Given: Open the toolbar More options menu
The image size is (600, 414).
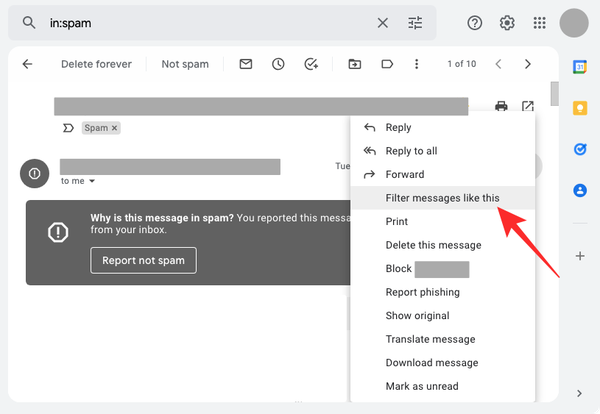Looking at the screenshot, I should (x=416, y=64).
